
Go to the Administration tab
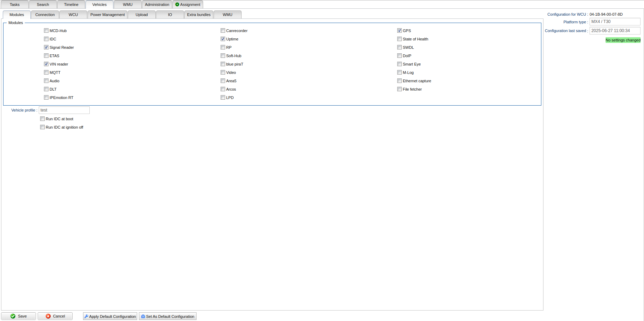[x=157, y=5]
